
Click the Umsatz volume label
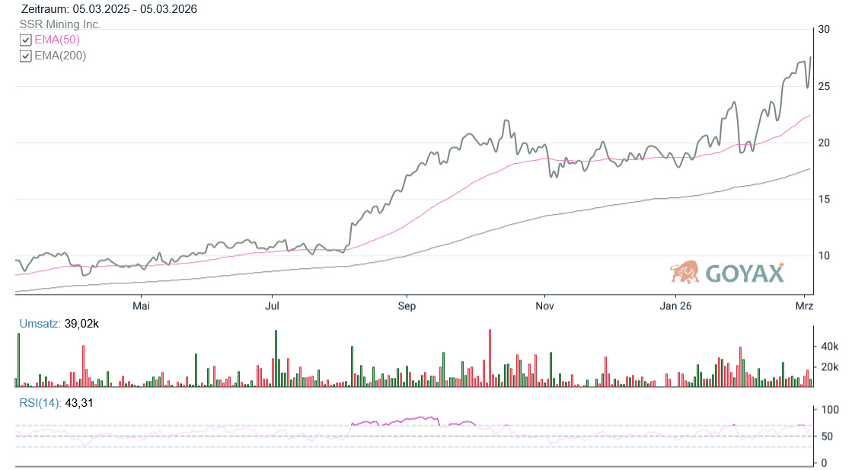pos(40,324)
